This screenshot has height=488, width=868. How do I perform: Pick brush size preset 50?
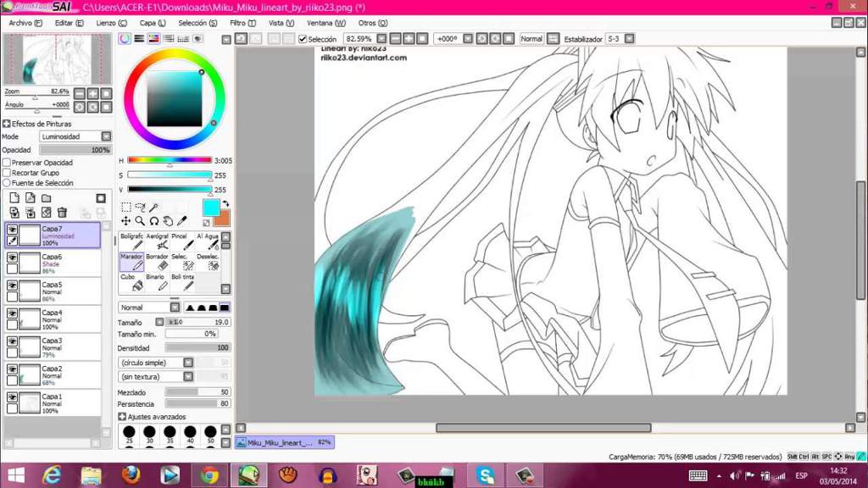pos(210,433)
